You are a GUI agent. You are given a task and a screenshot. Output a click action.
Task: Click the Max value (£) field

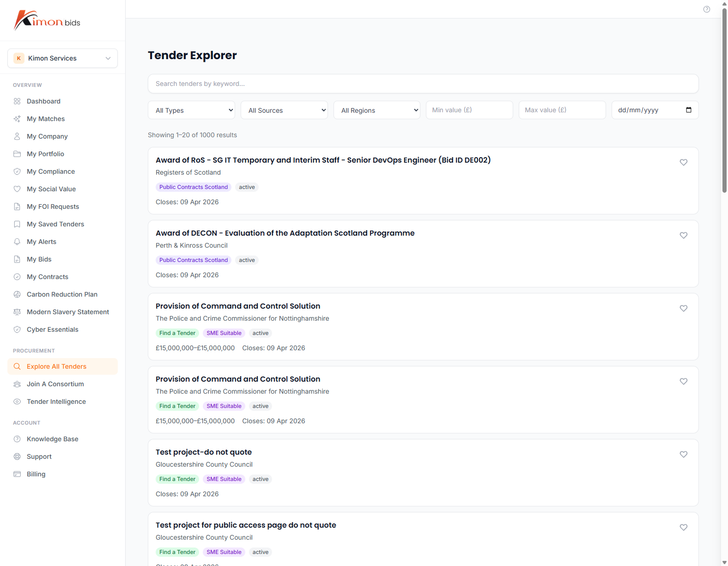[562, 110]
